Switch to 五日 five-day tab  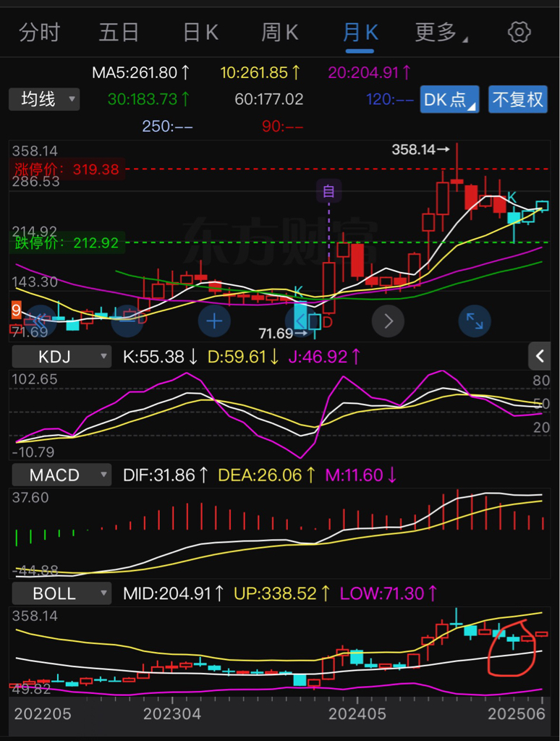119,33
